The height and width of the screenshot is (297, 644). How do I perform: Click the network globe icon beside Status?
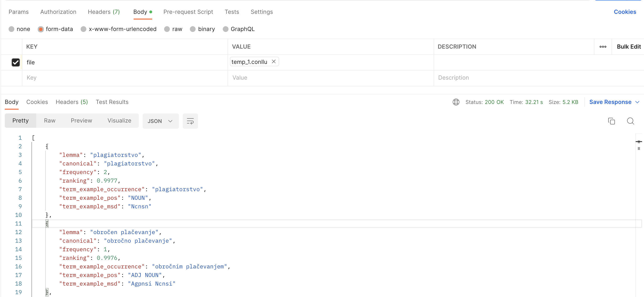point(456,102)
